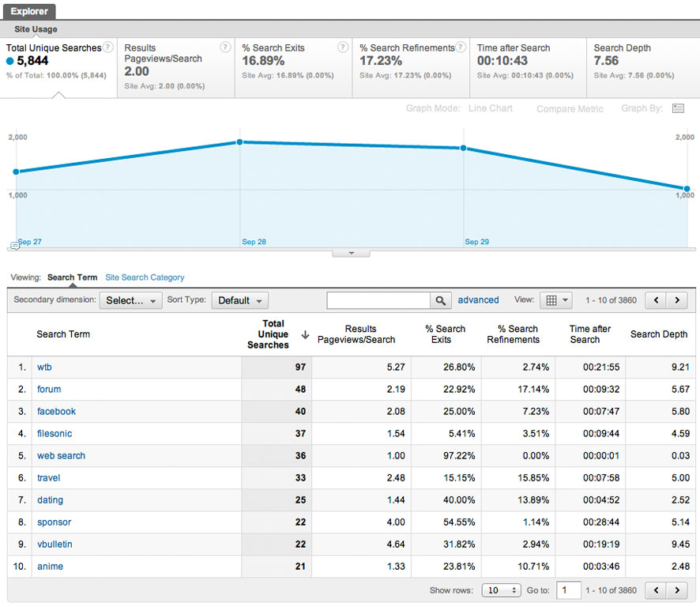Select the Explorer tab
700x607 pixels.
(x=29, y=11)
